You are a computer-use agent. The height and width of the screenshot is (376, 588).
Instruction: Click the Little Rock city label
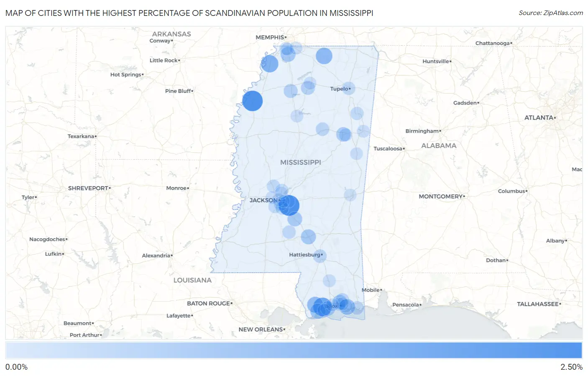(x=164, y=60)
